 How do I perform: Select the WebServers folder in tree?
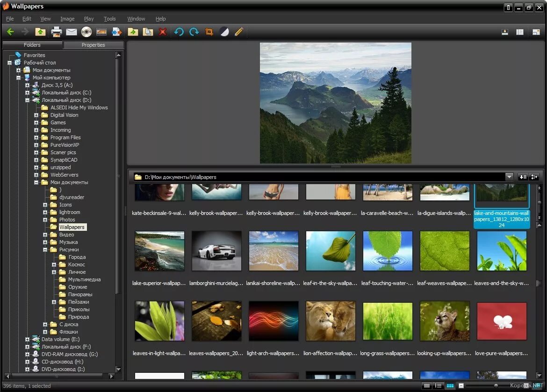[x=64, y=175]
